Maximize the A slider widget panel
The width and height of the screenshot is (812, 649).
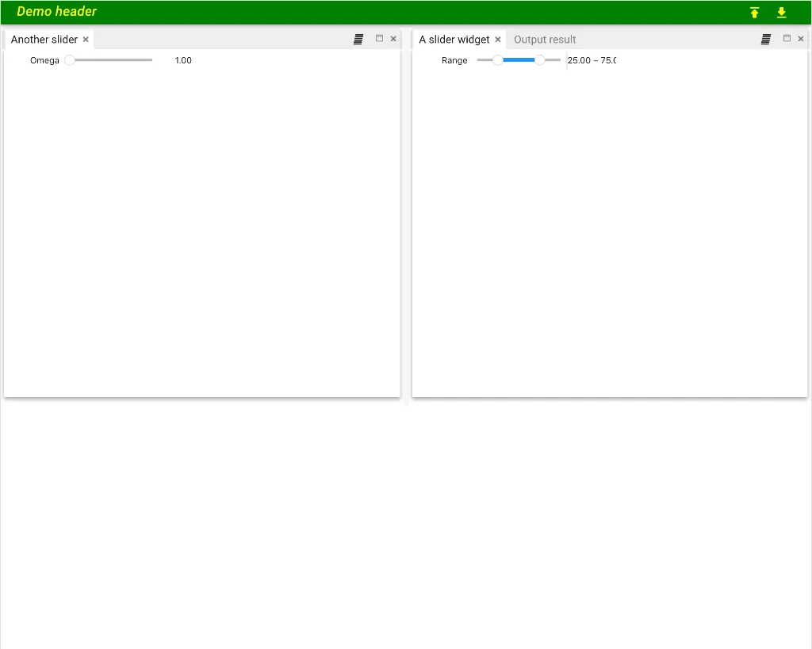coord(787,39)
